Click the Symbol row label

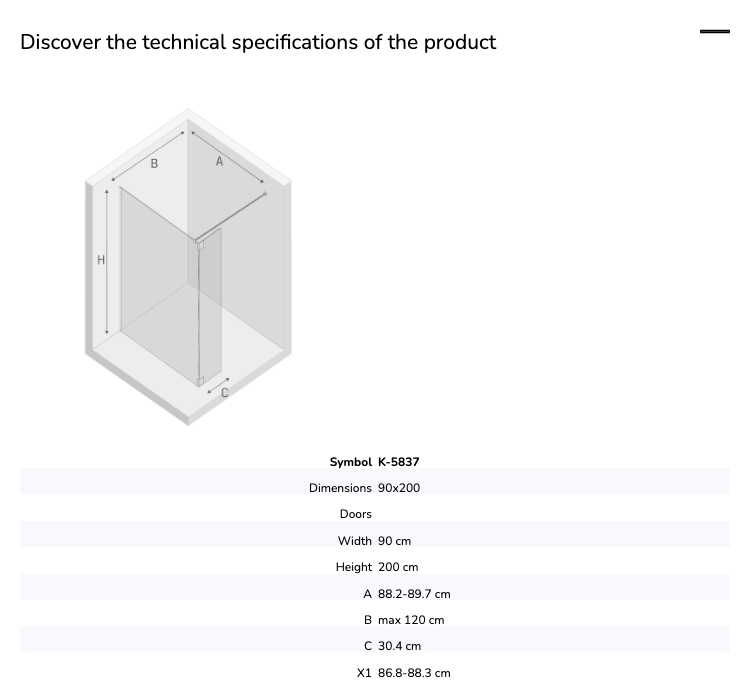pos(351,462)
